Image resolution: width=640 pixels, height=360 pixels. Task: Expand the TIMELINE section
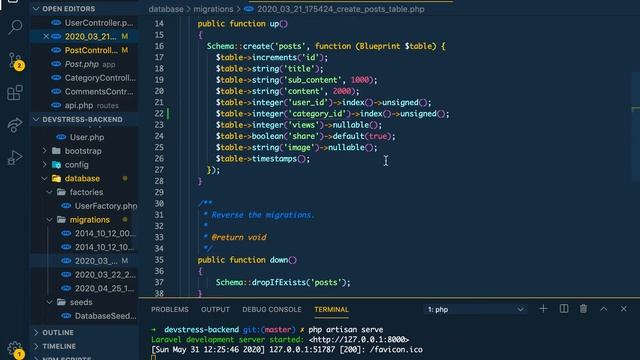[84, 346]
